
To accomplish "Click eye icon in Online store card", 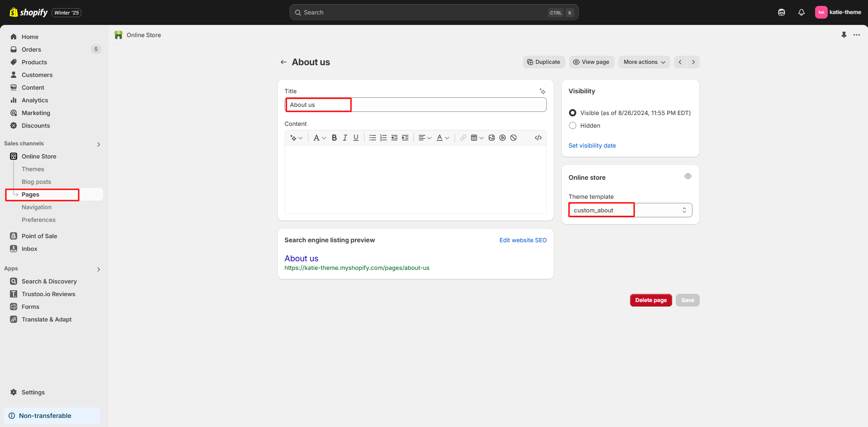I will click(x=688, y=176).
